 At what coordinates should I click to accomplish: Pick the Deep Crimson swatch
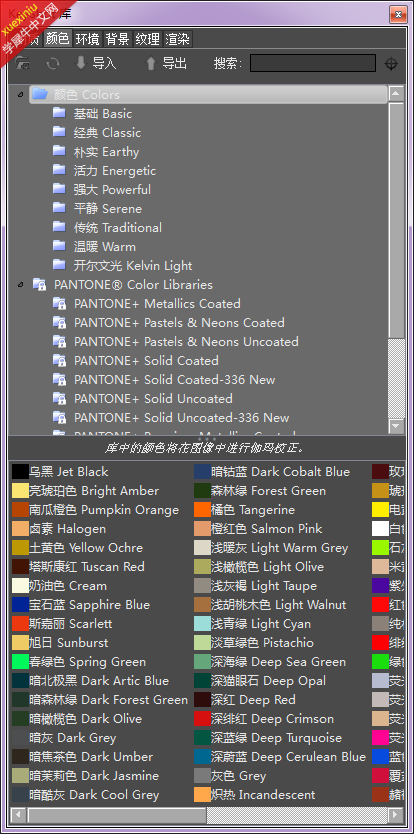202,719
